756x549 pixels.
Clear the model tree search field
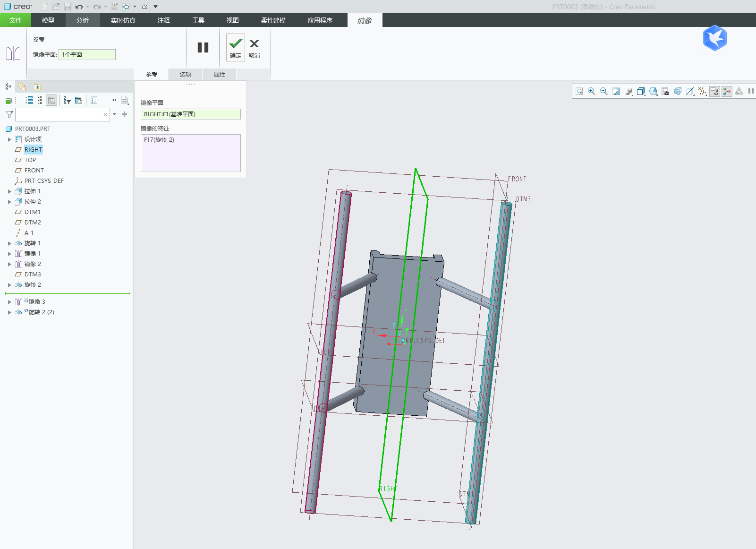click(x=105, y=114)
